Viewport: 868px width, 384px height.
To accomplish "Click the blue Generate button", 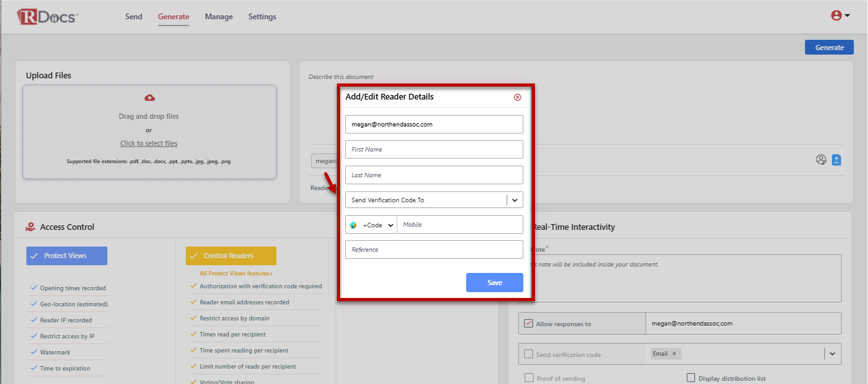I will [x=829, y=48].
